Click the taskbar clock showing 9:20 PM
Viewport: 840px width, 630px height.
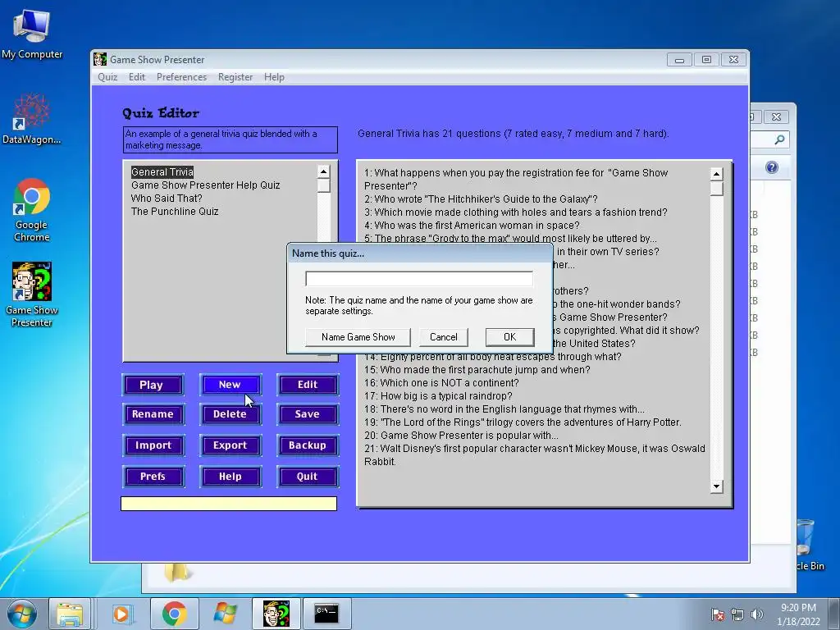(x=798, y=614)
